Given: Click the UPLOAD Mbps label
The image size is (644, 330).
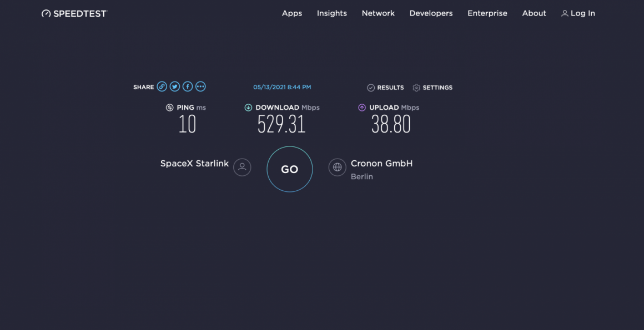Looking at the screenshot, I should point(394,108).
